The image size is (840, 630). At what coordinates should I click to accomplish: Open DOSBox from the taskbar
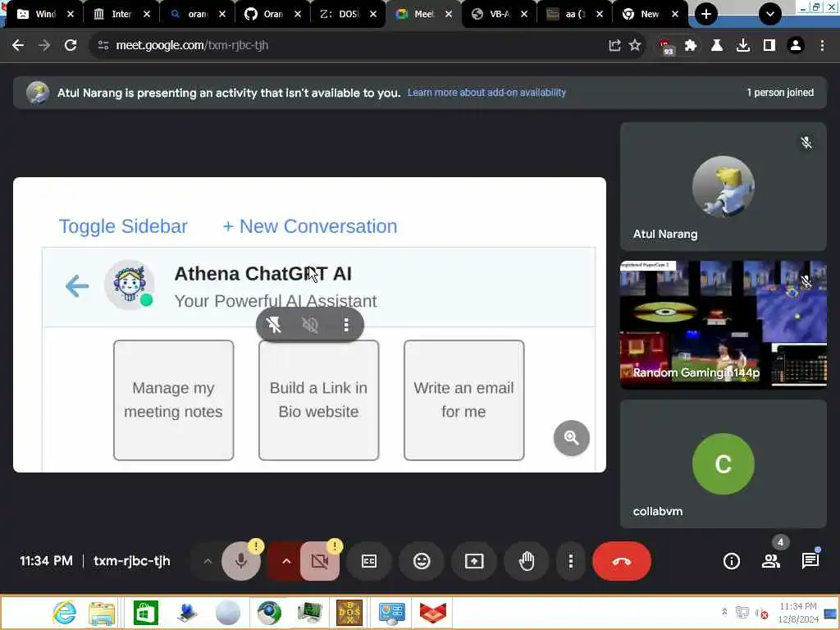349,612
